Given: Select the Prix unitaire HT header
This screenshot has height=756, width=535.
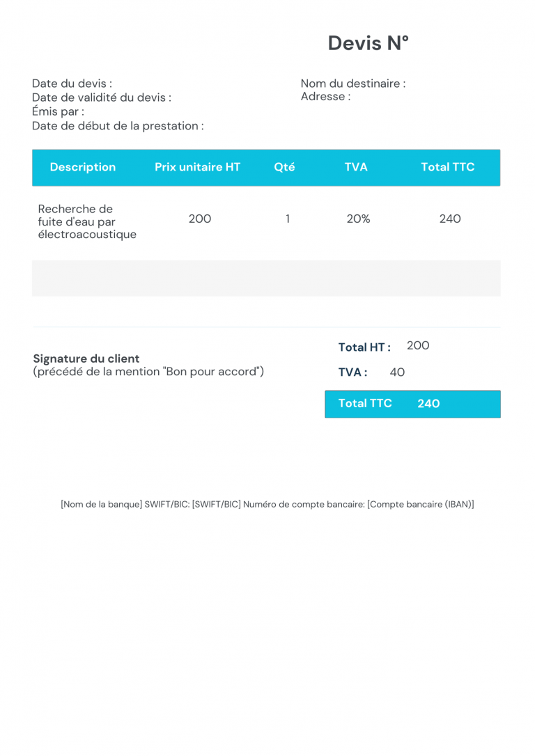Looking at the screenshot, I should pos(197,167).
